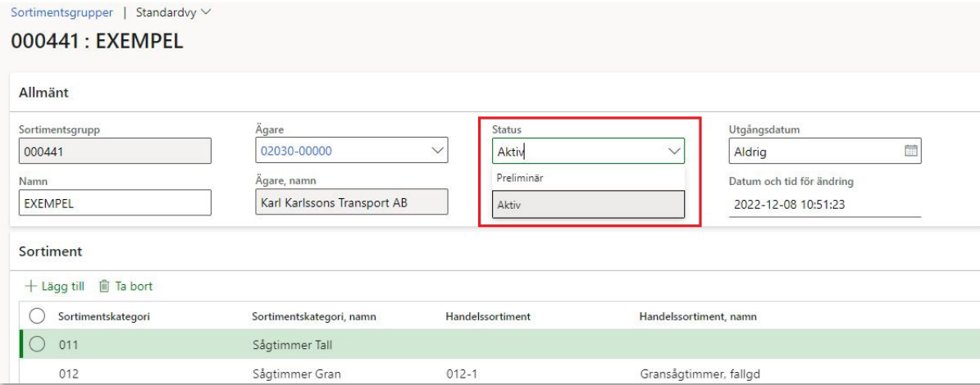Image resolution: width=980 pixels, height=385 pixels.
Task: Choose Aktiv from the Status list
Action: [587, 206]
